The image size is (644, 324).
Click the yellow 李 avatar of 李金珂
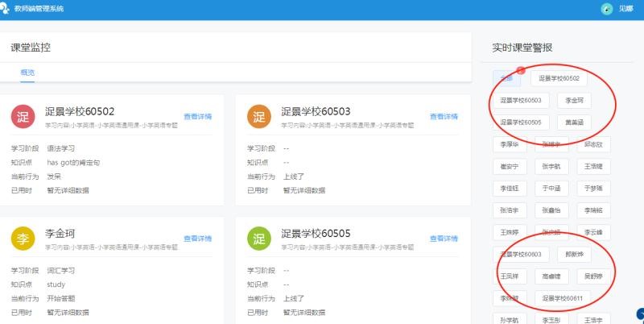point(23,239)
